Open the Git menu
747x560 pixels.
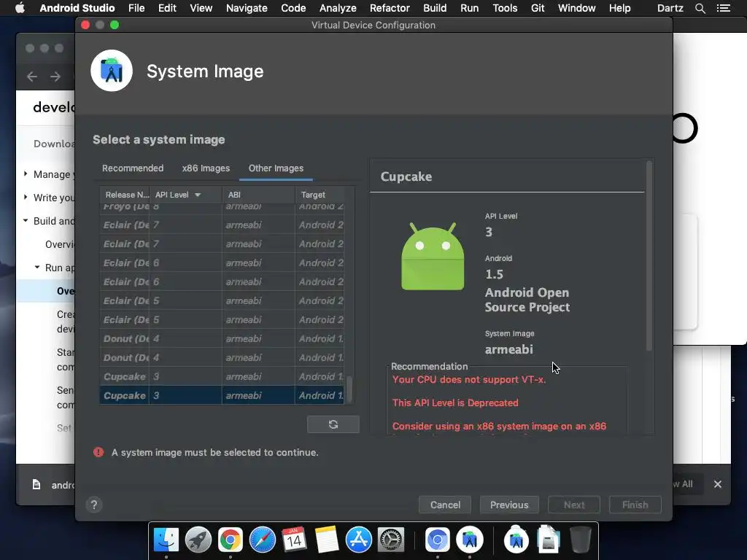538,8
